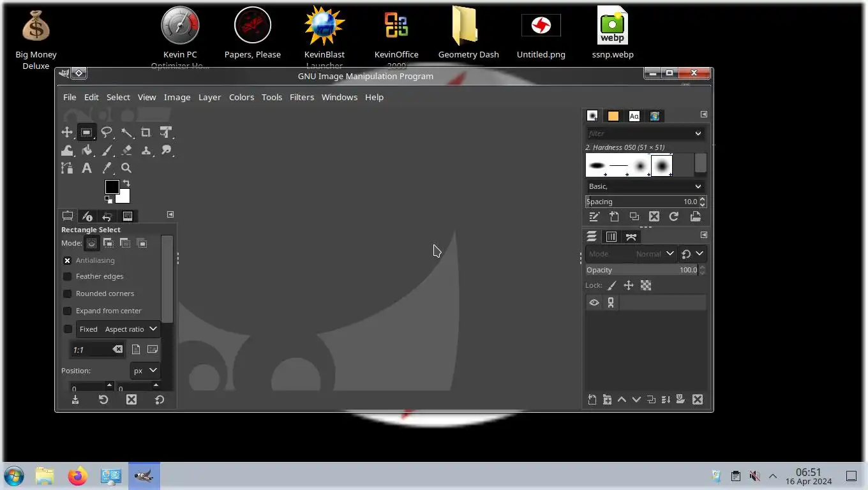The width and height of the screenshot is (868, 490).
Task: Toggle the Antialiasing checkbox
Action: click(x=67, y=260)
